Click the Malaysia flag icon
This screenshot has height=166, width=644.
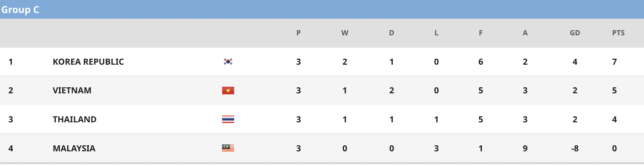coord(228,148)
